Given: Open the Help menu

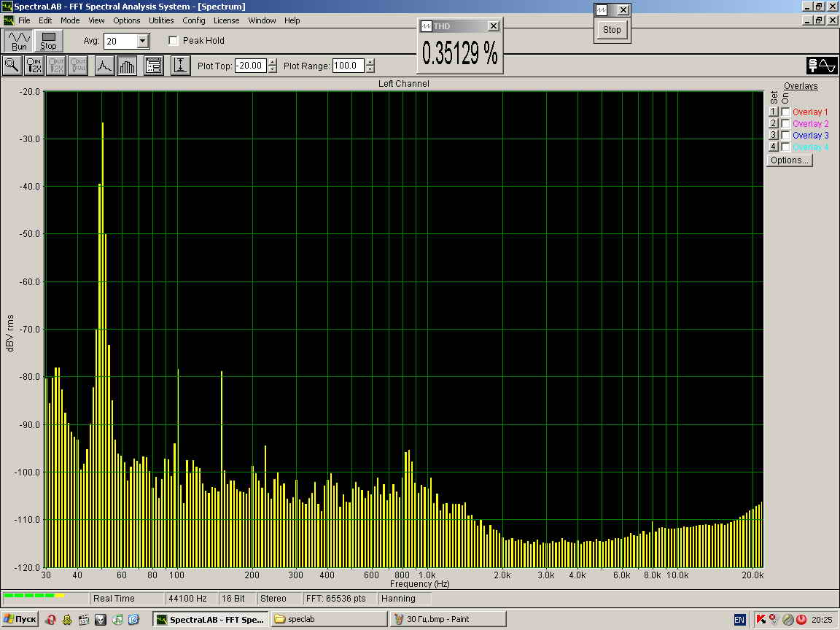Looking at the screenshot, I should click(292, 20).
